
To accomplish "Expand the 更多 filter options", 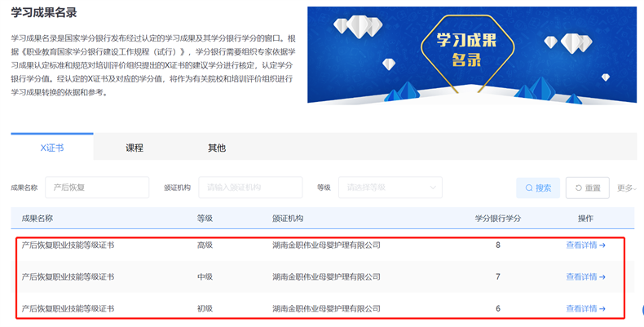I will pyautogui.click(x=625, y=188).
